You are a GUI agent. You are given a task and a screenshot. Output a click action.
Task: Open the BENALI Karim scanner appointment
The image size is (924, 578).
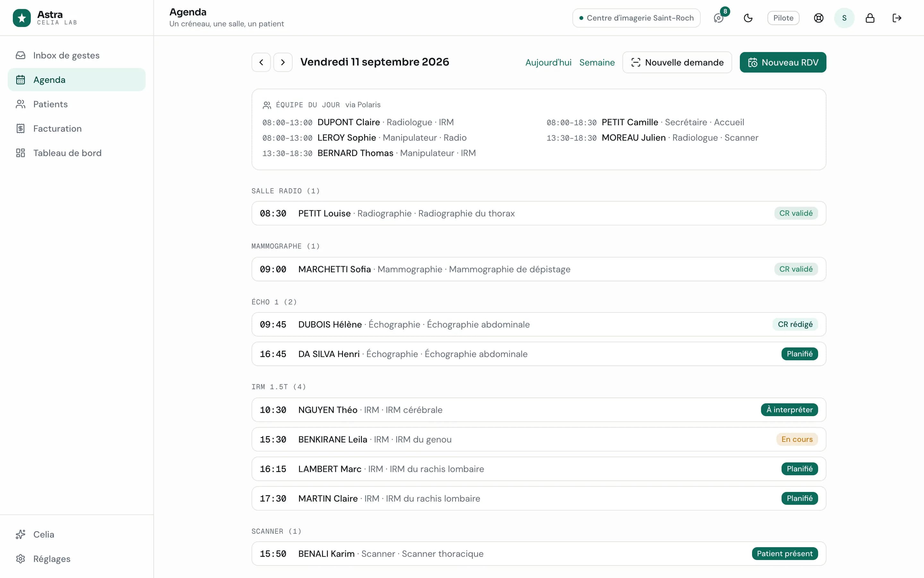539,554
